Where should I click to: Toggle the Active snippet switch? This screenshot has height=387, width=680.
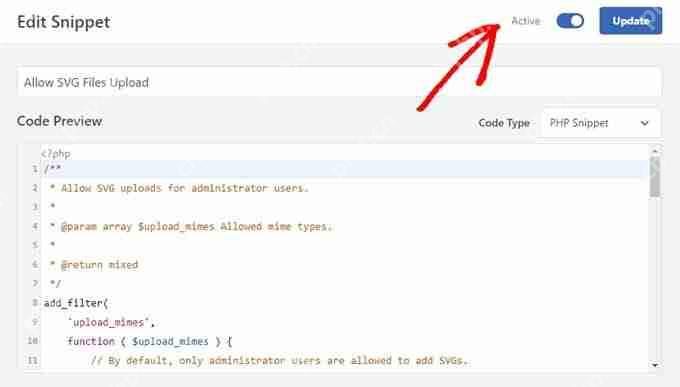coord(570,21)
